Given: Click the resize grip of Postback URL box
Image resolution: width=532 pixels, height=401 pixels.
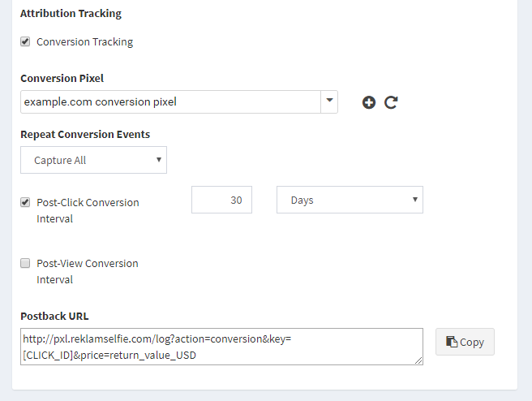Looking at the screenshot, I should tap(418, 360).
